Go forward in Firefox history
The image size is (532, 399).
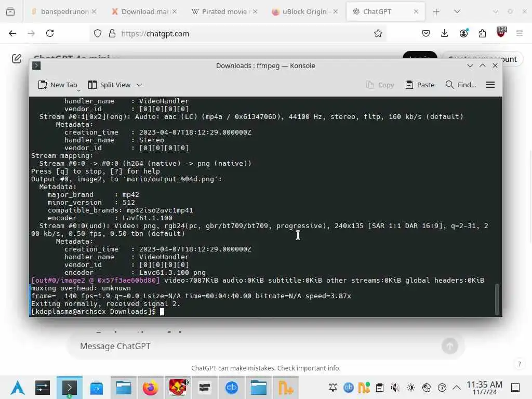click(31, 33)
